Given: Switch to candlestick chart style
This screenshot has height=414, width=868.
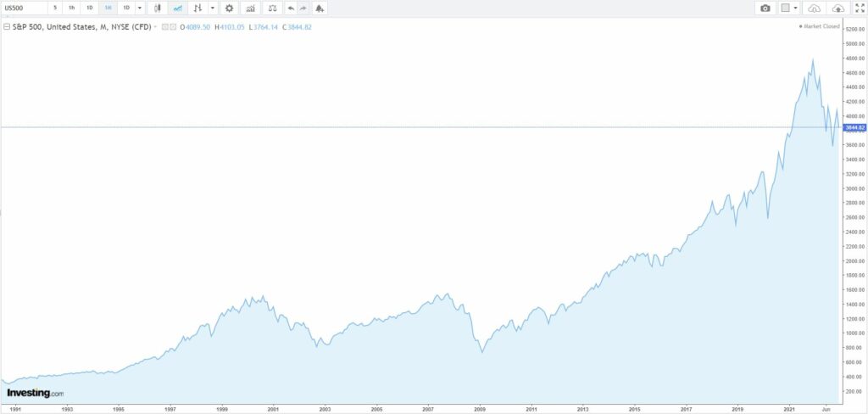Looking at the screenshot, I should click(x=157, y=8).
